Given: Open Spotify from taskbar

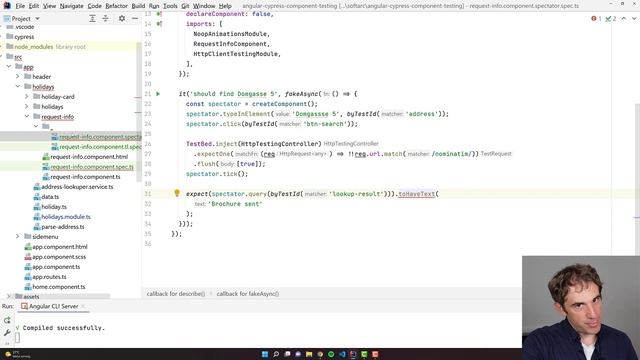Looking at the screenshot, I should (x=331, y=354).
